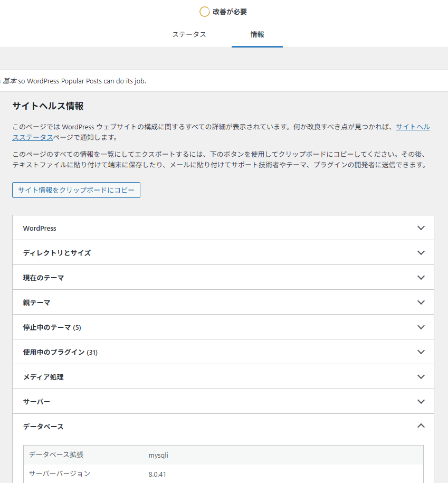
Task: Expand 停止中のテーマ (5) section
Action: [223, 327]
